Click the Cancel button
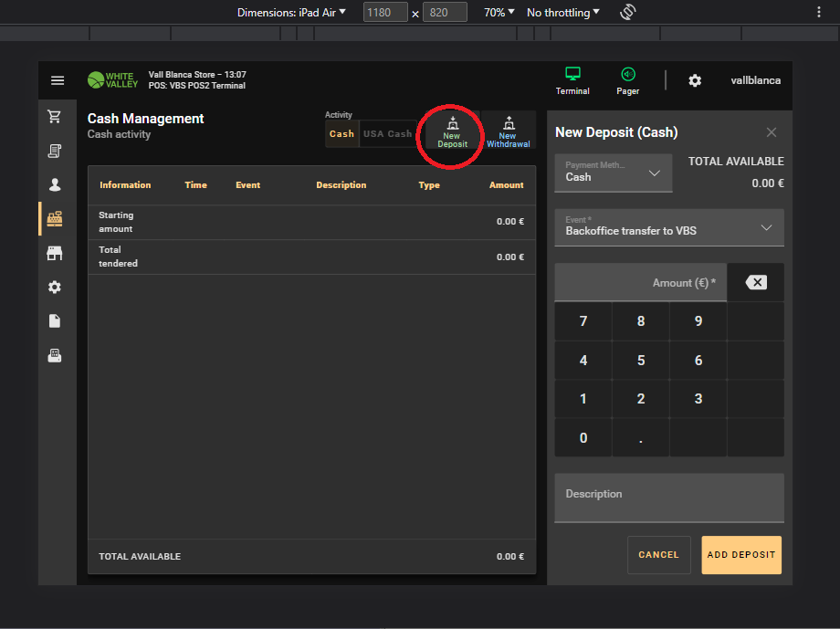 tap(658, 554)
